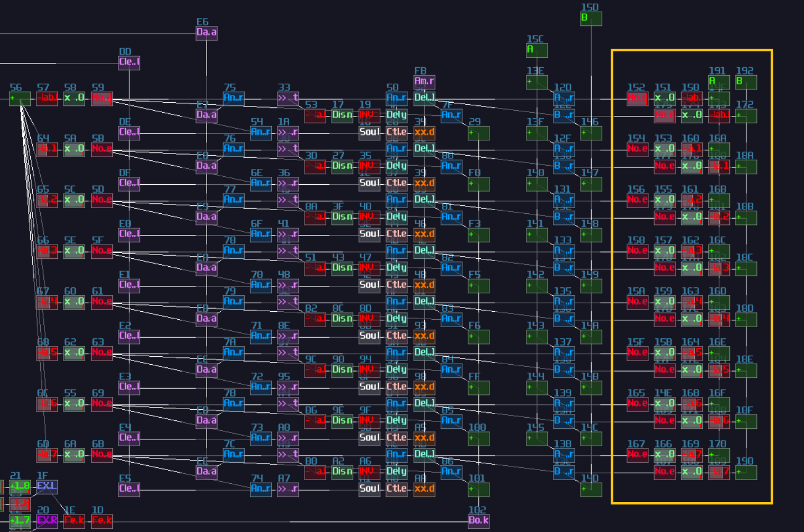804x532 pixels.
Task: Select the red No.e module 59
Action: (x=102, y=98)
